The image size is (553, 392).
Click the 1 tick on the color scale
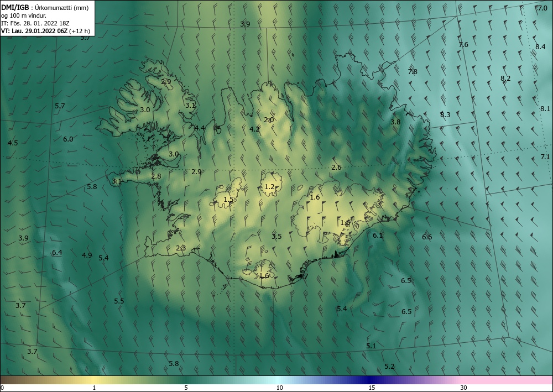94,388
